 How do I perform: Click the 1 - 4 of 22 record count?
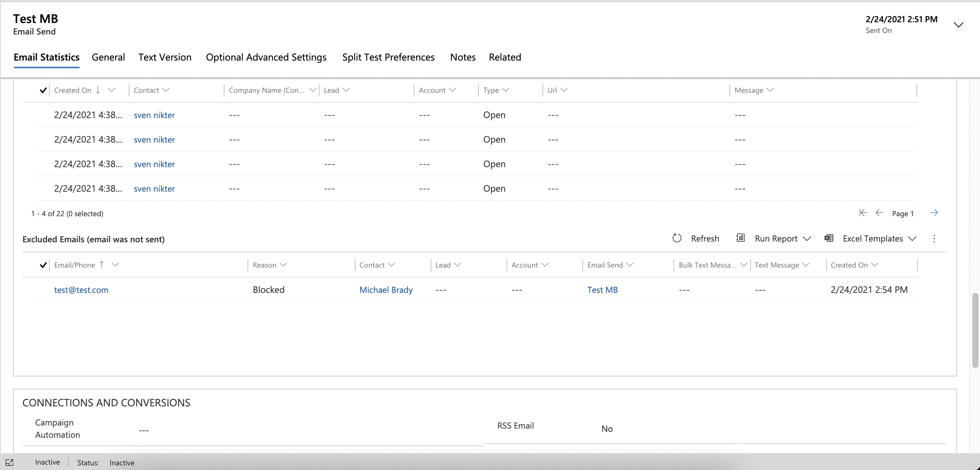click(x=67, y=214)
